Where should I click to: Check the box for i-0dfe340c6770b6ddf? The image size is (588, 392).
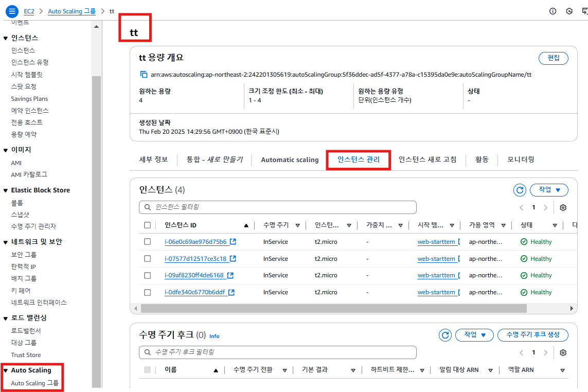tap(147, 292)
